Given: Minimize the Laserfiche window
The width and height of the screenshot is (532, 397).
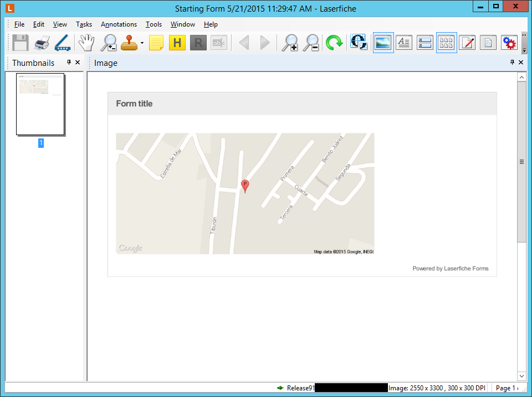Looking at the screenshot, I should [480, 7].
